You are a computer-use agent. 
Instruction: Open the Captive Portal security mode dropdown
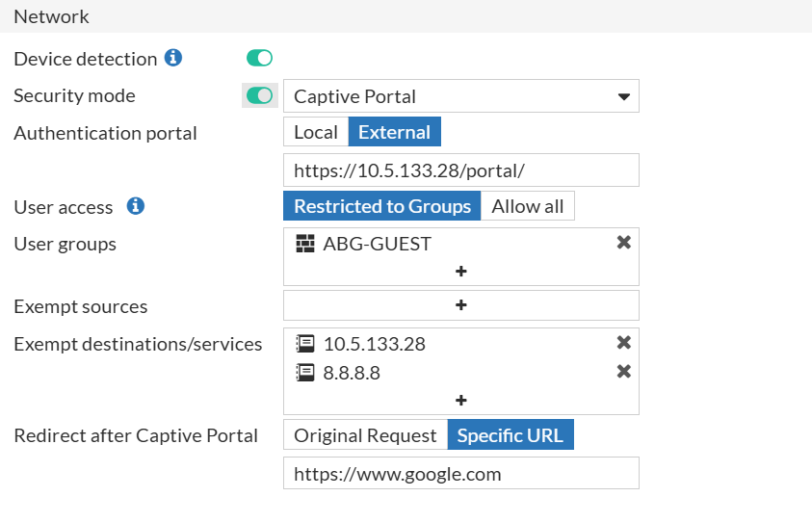(x=460, y=96)
